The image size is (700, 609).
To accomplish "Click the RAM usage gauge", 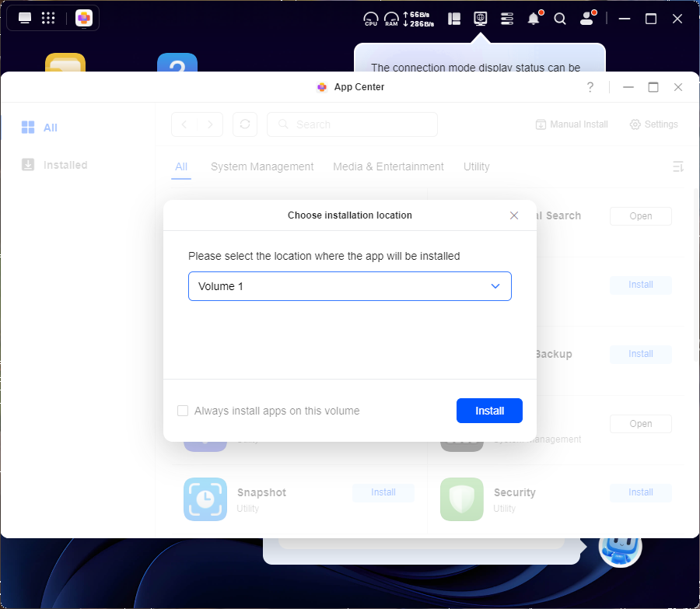I will click(x=391, y=19).
